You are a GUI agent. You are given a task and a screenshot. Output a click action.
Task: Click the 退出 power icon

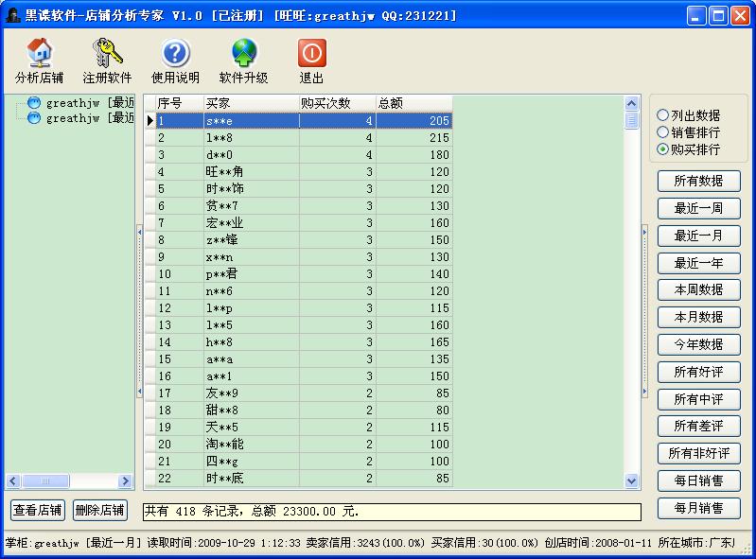pyautogui.click(x=312, y=53)
